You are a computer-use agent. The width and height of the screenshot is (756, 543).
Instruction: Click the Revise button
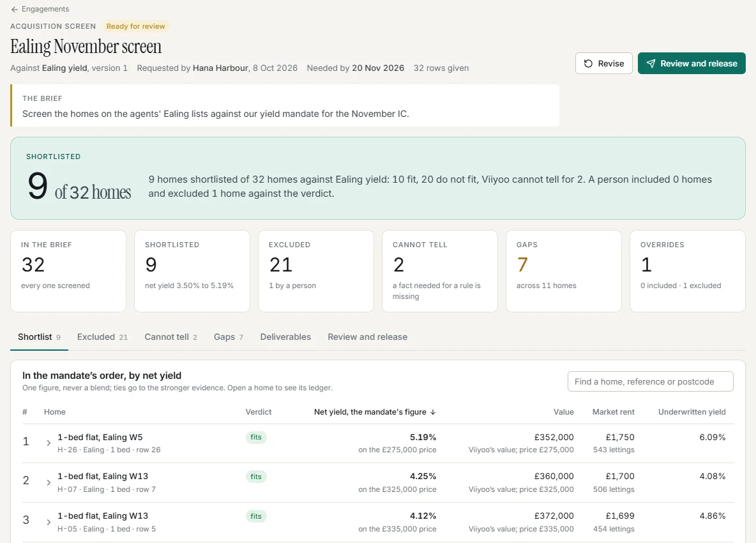pos(603,63)
